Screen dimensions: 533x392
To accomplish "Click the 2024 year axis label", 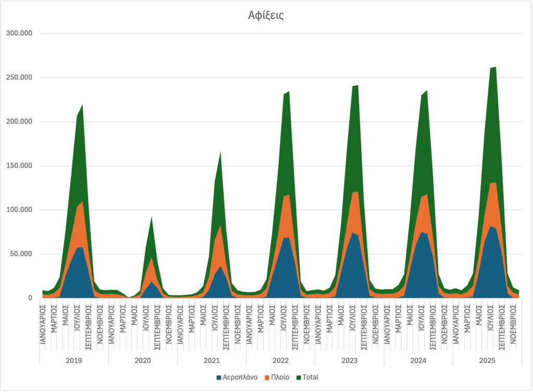I will pos(418,360).
